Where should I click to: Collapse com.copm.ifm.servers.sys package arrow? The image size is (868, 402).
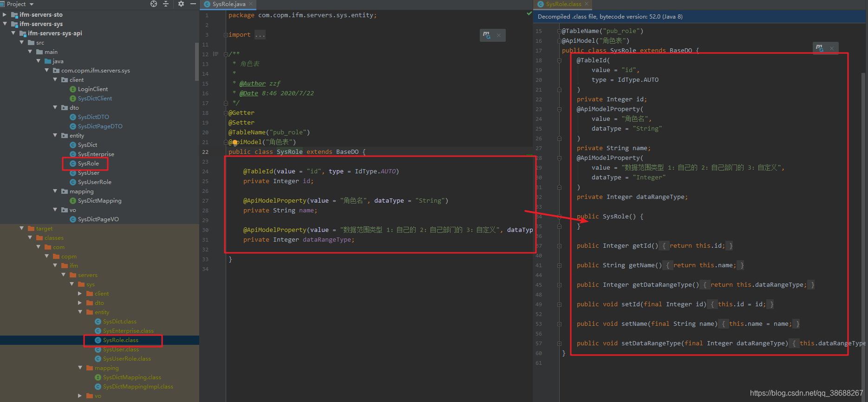[x=46, y=71]
